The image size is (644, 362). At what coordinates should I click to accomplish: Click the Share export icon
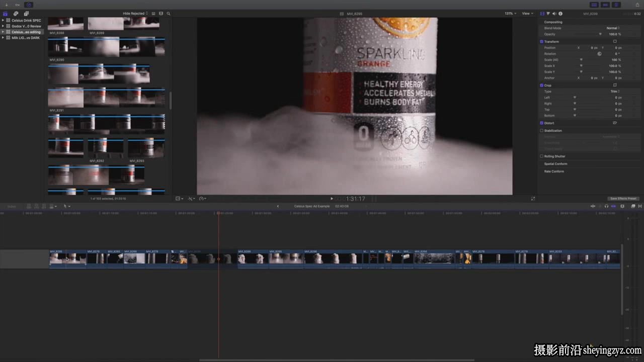click(x=638, y=5)
